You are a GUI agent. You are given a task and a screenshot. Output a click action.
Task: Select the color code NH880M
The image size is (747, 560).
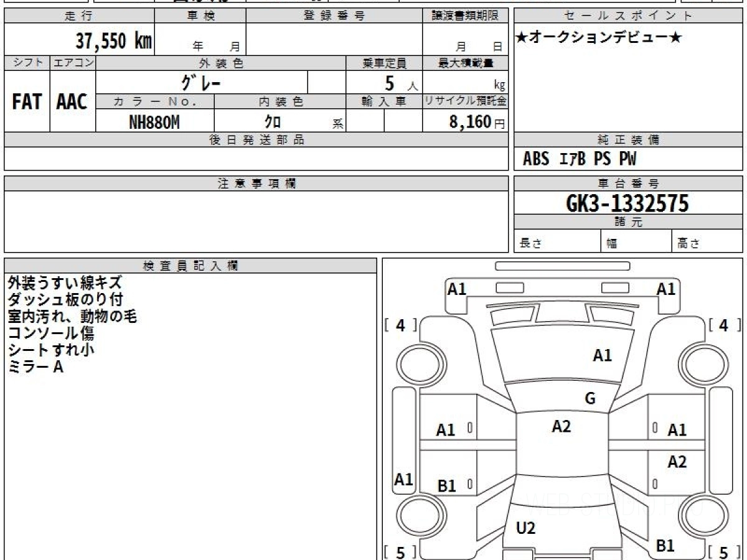tap(154, 122)
